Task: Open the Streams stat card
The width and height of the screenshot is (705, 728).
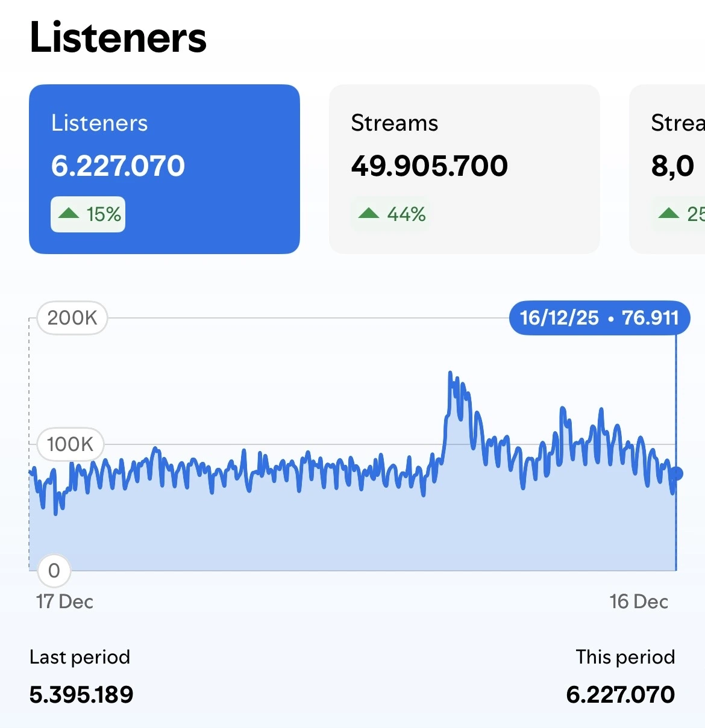Action: pos(464,169)
